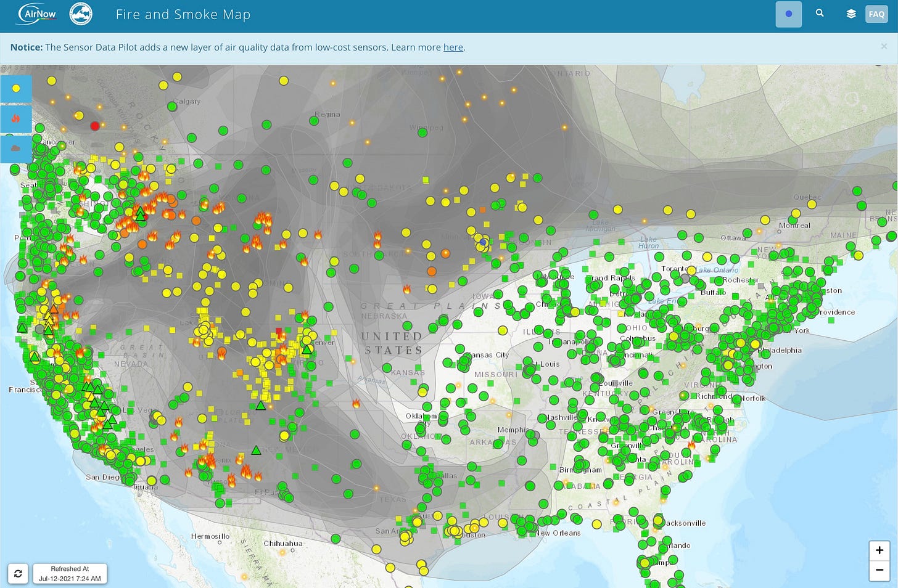Click the Buffalo city label
This screenshot has width=898, height=588.
pyautogui.click(x=714, y=292)
